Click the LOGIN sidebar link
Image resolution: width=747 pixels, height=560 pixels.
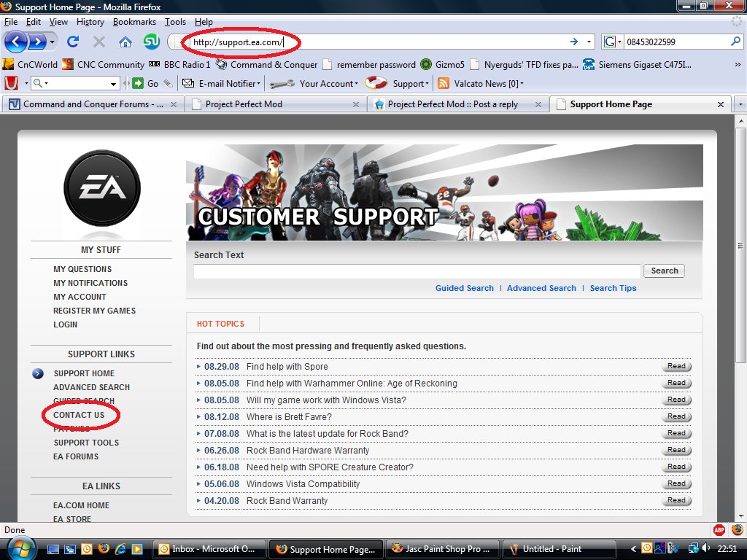(65, 324)
